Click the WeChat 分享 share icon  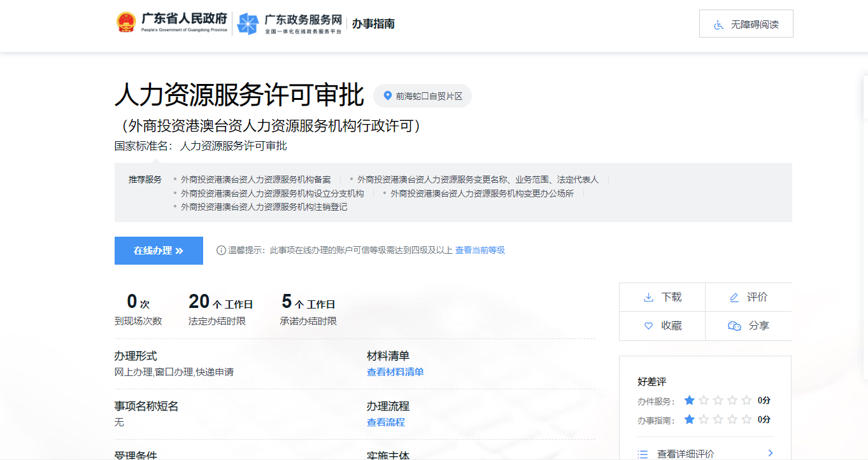pyautogui.click(x=734, y=325)
